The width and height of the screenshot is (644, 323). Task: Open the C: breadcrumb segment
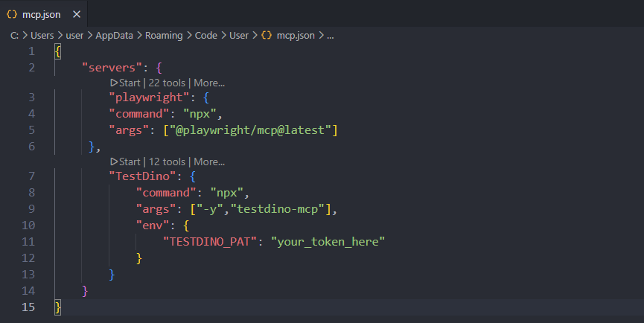14,35
